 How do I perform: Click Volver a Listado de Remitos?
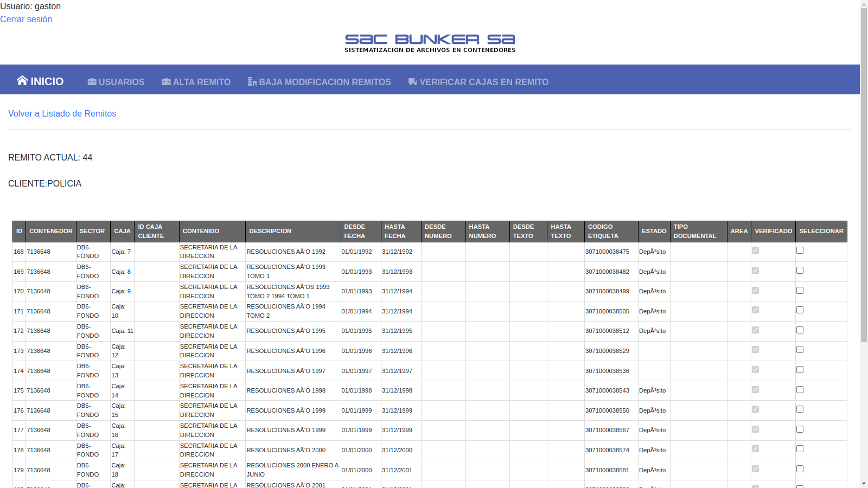62,113
